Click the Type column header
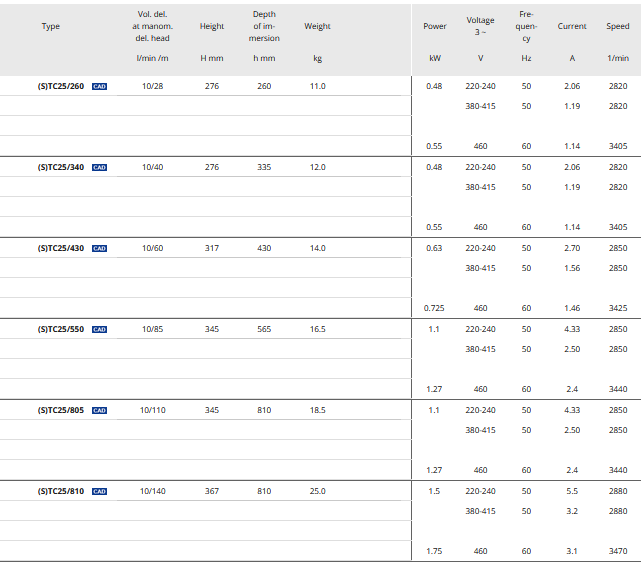 pos(51,26)
